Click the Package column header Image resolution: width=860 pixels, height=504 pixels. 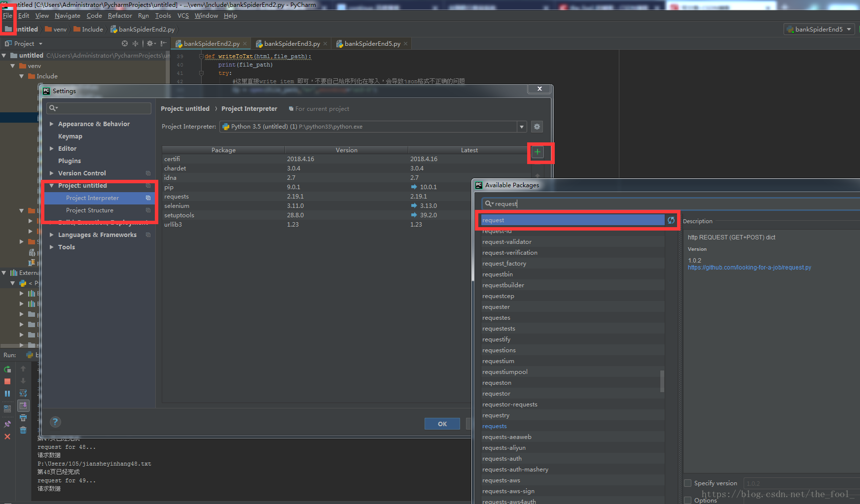[x=223, y=150]
